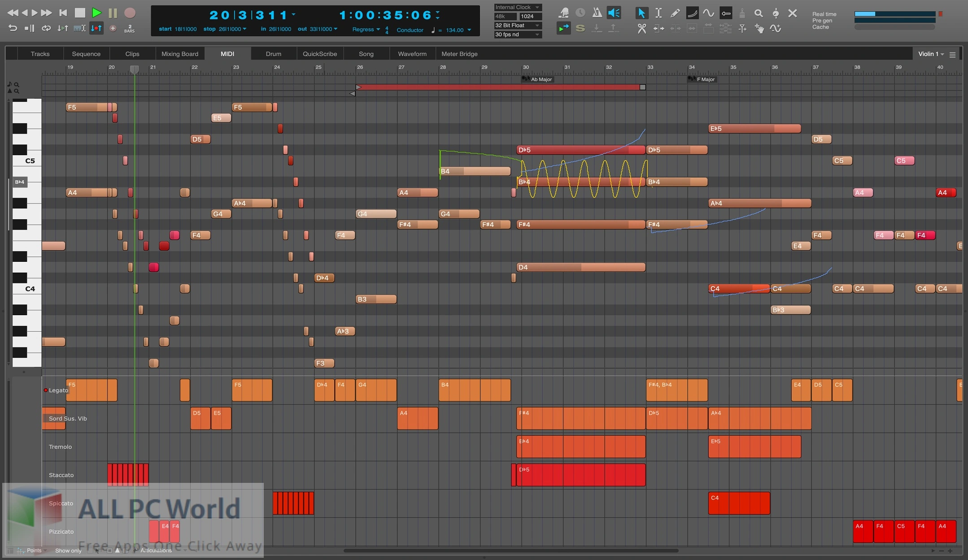Toggle the Solo S button
The width and height of the screenshot is (968, 560).
tap(580, 29)
